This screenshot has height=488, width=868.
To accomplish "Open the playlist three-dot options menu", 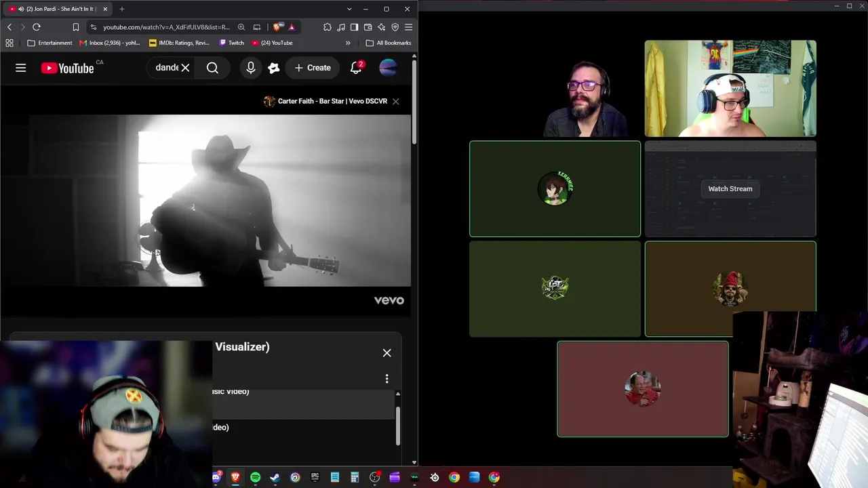I will (387, 378).
